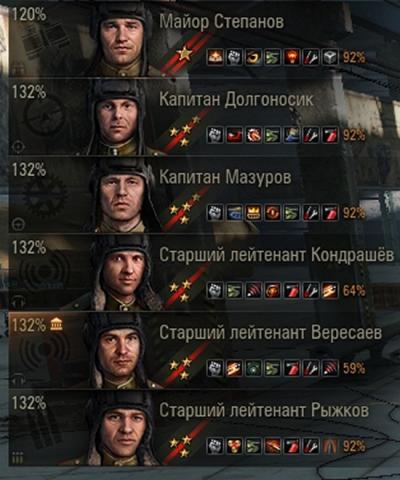Click Кондрашёв's green Camouflage skill icon
400x480 pixels.
tap(234, 290)
